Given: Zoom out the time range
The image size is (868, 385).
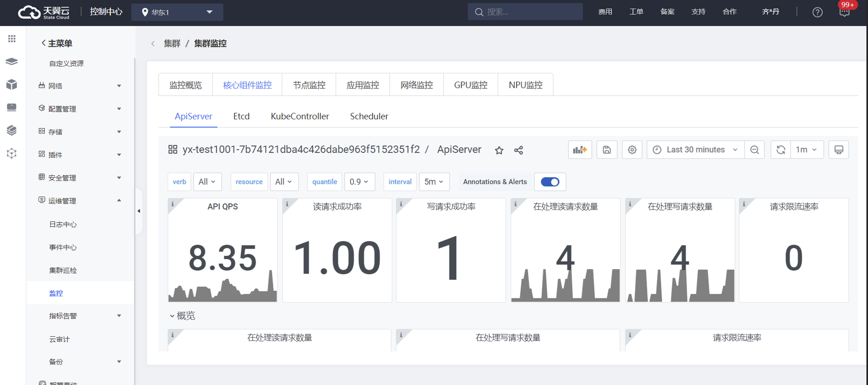Looking at the screenshot, I should (x=755, y=149).
